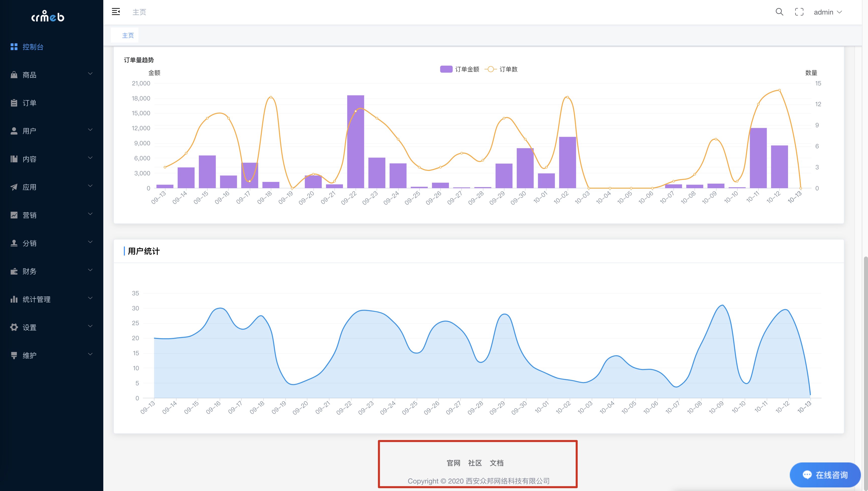Select the 控制台 menu item
Screen dimensions: 868x491
point(52,47)
